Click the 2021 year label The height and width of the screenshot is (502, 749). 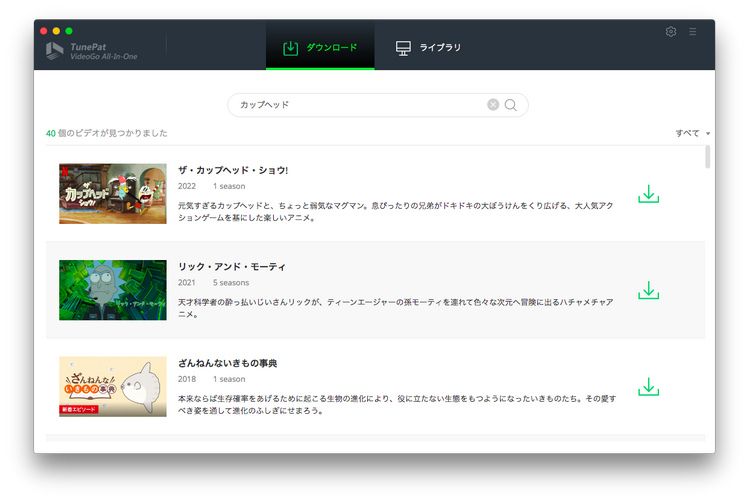point(187,283)
